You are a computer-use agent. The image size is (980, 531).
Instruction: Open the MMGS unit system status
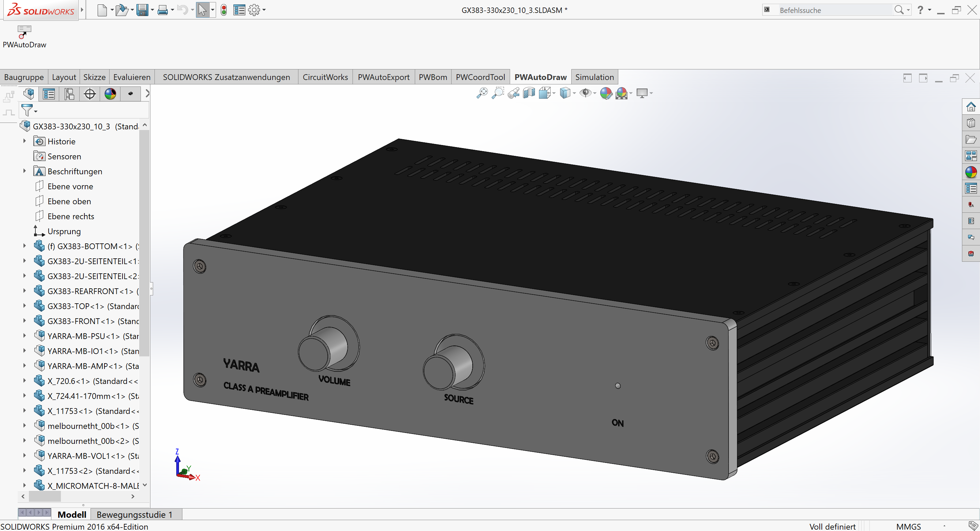coord(909,527)
